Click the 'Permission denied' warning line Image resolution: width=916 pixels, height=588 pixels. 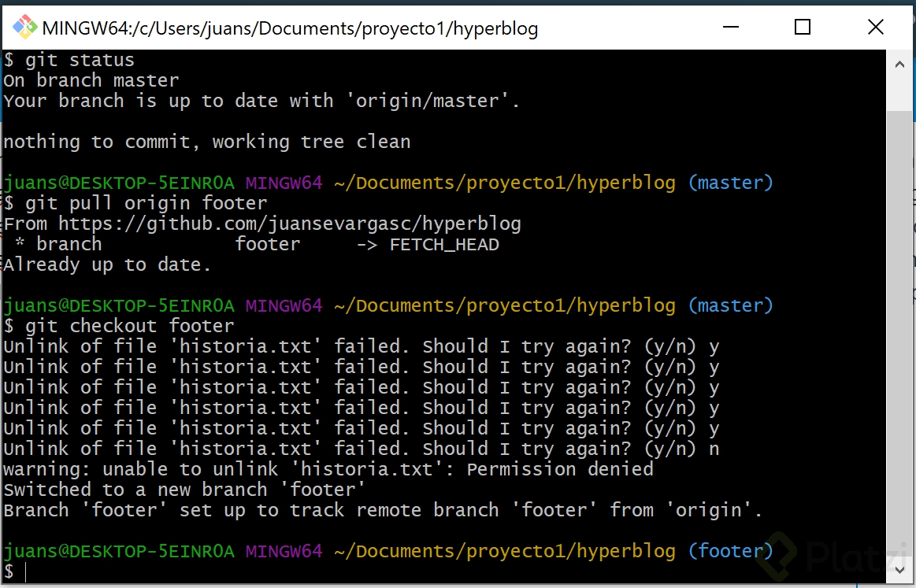pos(328,469)
